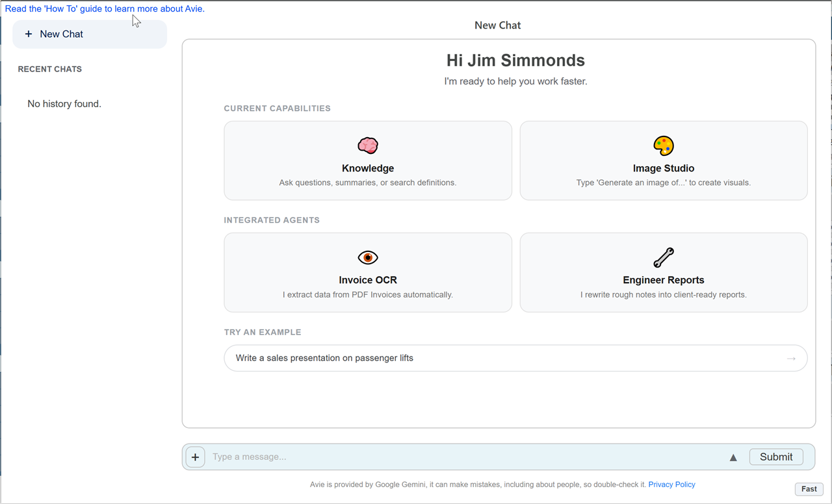Click the plus icon in New Chat button
The width and height of the screenshot is (832, 504).
click(x=29, y=34)
